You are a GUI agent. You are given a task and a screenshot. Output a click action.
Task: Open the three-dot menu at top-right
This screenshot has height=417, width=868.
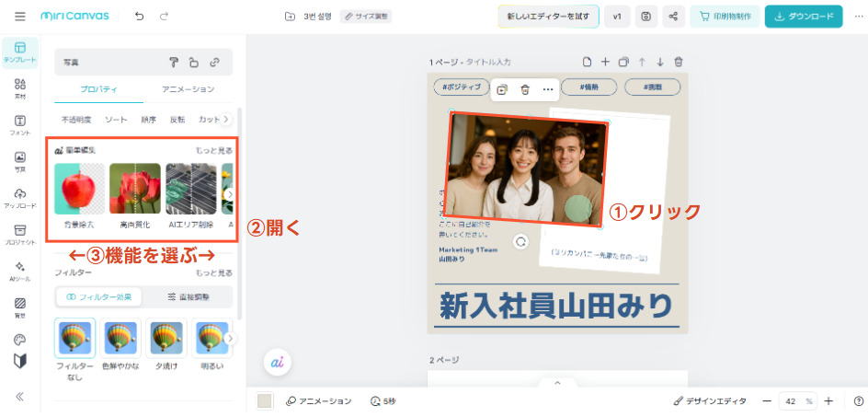coord(859,17)
